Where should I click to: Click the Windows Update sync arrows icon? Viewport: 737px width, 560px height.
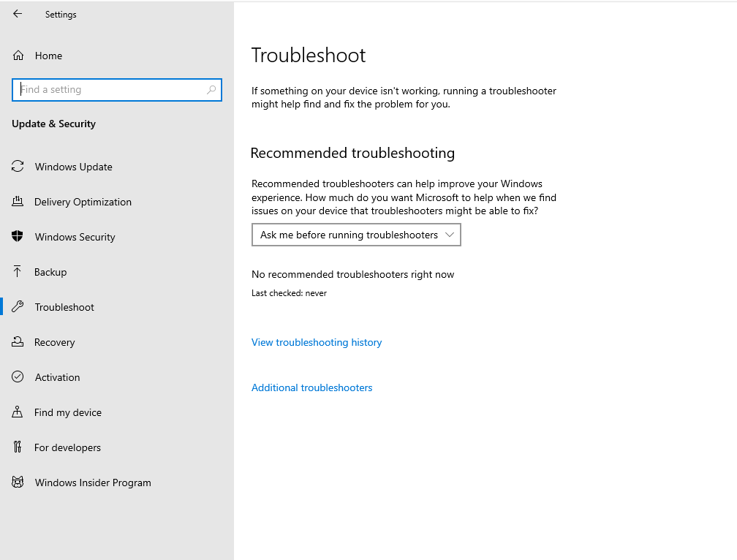coord(18,167)
